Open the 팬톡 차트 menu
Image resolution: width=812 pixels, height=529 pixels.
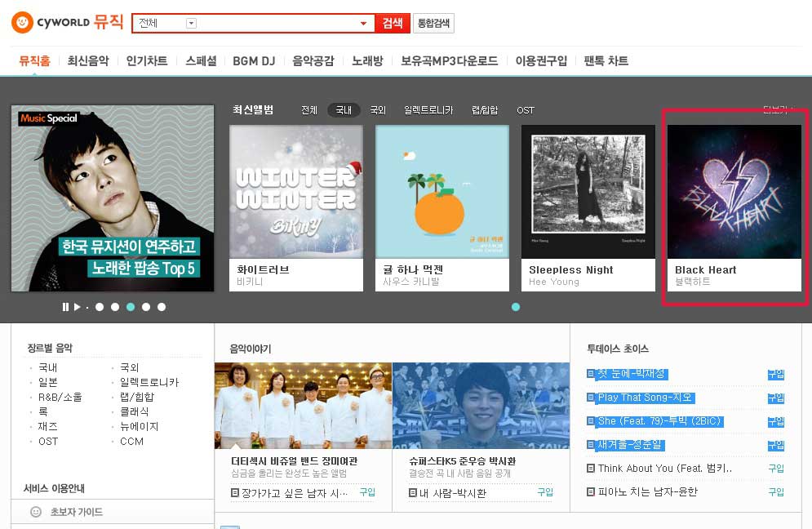(606, 61)
